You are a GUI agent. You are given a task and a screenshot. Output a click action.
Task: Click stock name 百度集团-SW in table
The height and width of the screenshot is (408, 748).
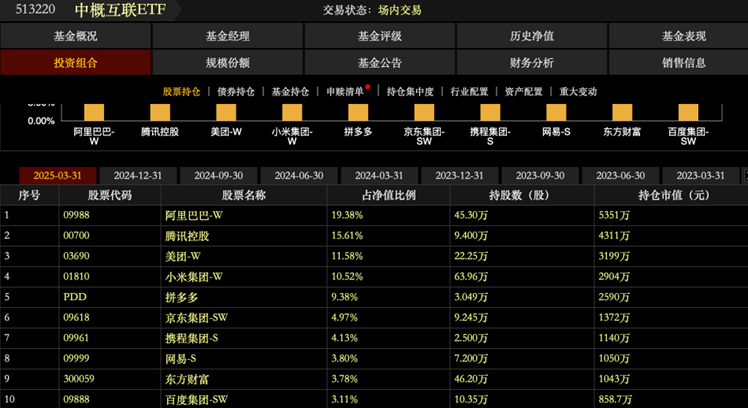[197, 399]
